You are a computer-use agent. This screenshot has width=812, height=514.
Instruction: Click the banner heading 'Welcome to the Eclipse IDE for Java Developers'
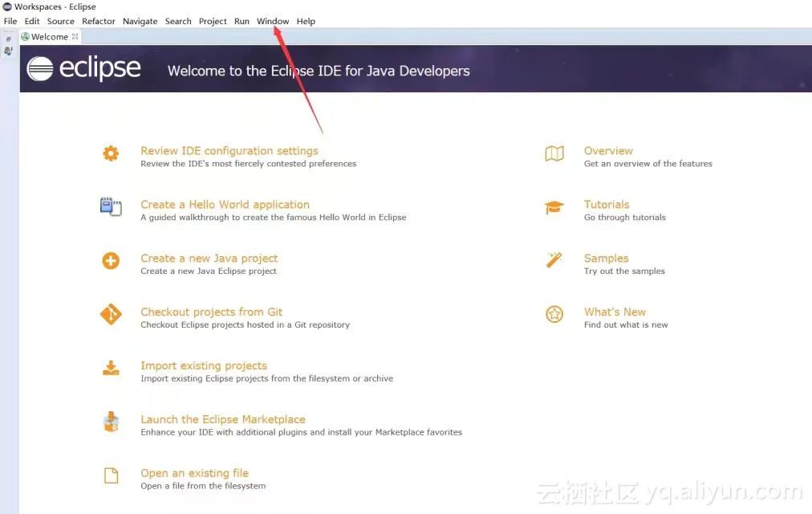pos(319,71)
